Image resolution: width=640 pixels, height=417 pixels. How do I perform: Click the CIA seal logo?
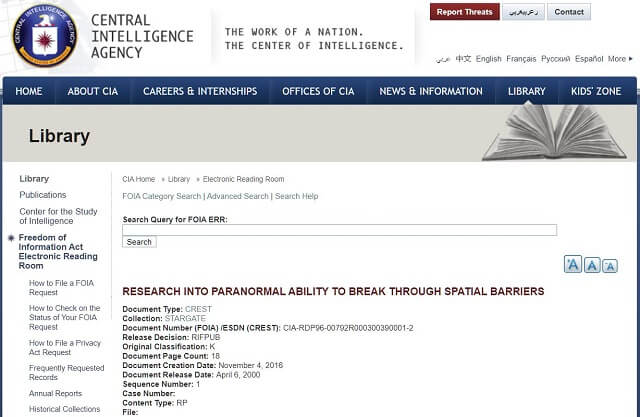point(44,35)
